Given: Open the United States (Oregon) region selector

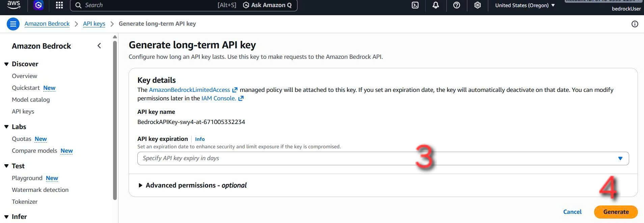Looking at the screenshot, I should pyautogui.click(x=525, y=5).
